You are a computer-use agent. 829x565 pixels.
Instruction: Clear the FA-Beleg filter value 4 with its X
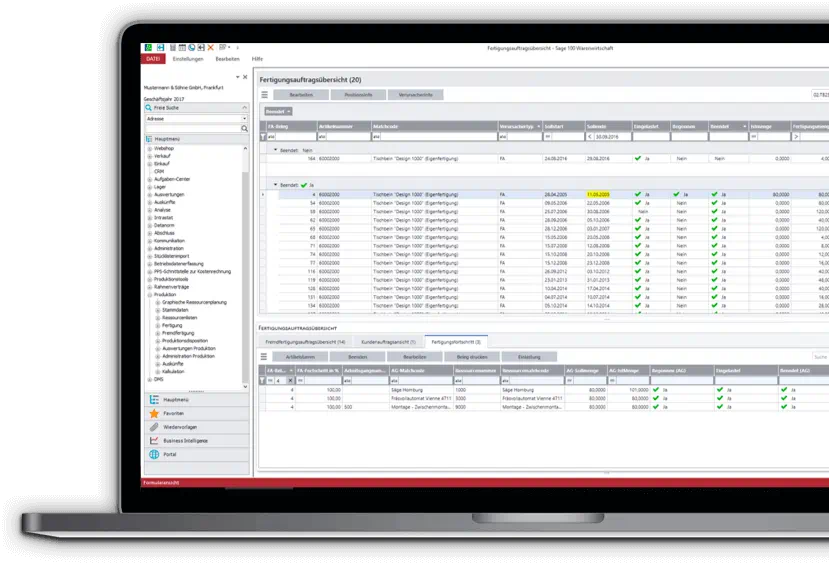click(x=290, y=381)
